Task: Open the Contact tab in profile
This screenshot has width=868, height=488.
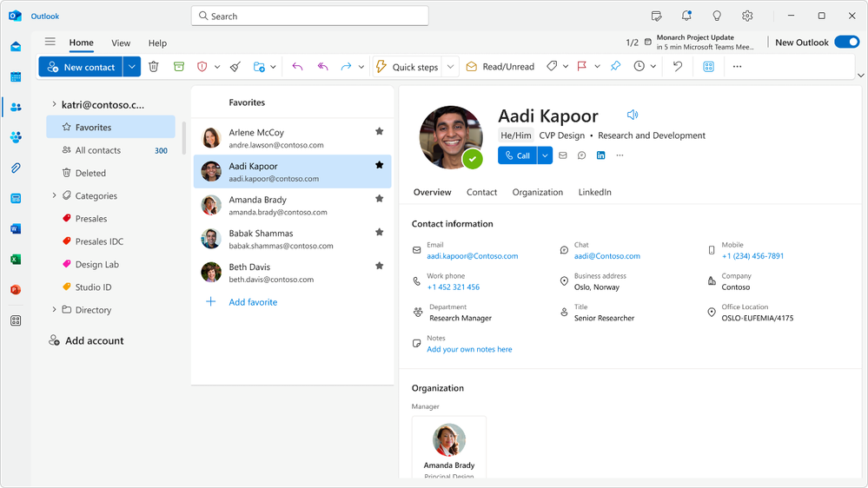Action: click(481, 192)
